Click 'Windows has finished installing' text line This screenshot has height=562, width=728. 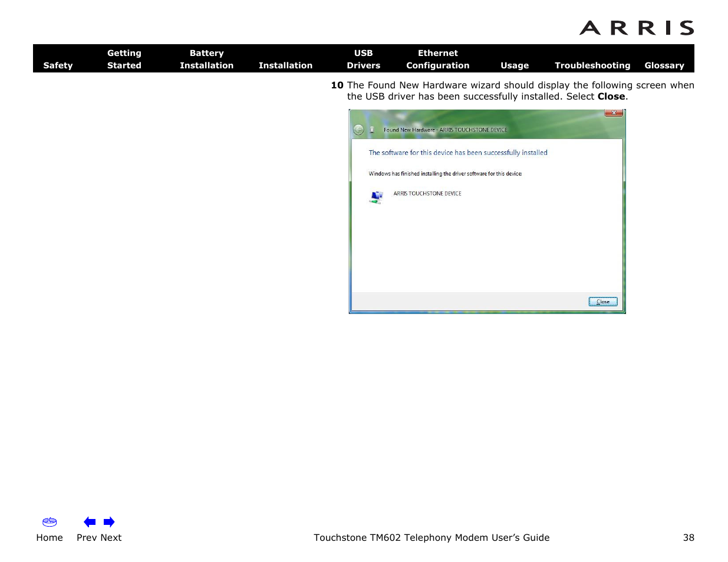click(445, 174)
